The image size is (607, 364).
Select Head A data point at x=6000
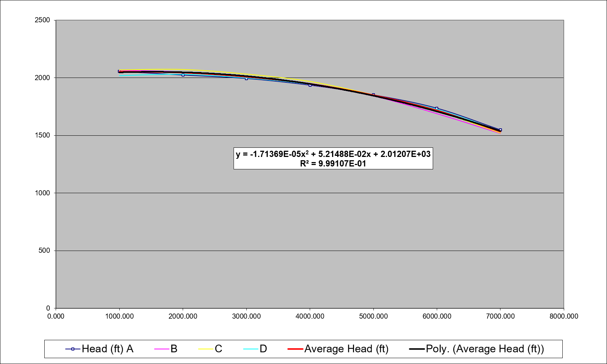tap(437, 108)
